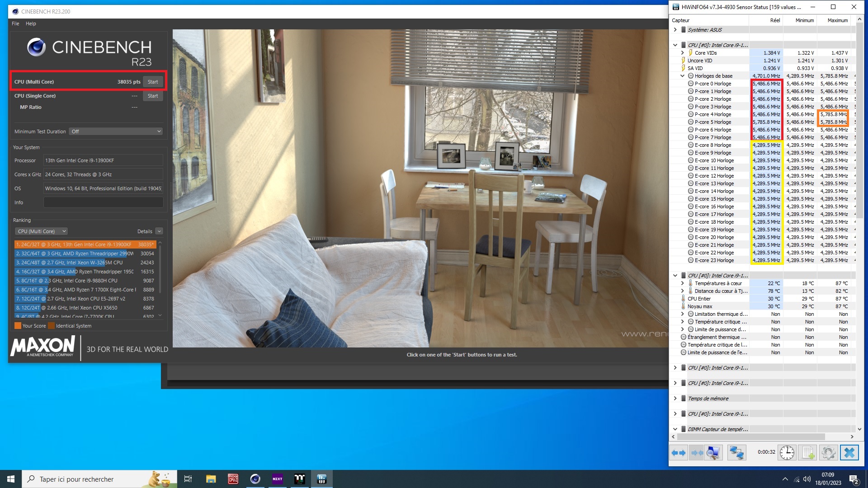Click Processor field 13th Gen Intel
The width and height of the screenshot is (868, 488).
point(103,160)
